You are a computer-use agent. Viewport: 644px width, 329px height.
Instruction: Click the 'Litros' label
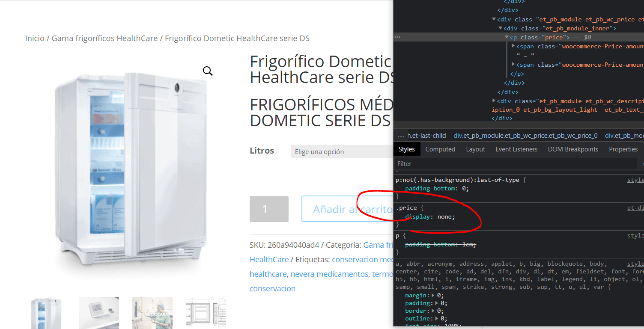[262, 151]
